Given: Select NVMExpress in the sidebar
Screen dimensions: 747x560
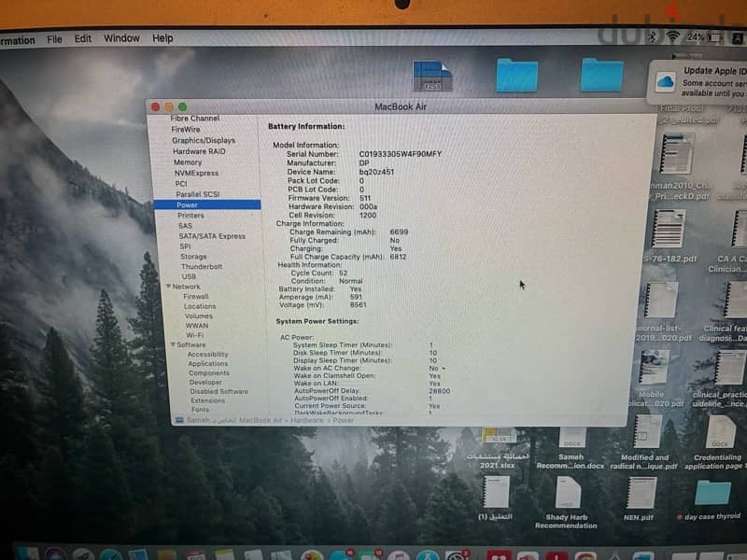Looking at the screenshot, I should pyautogui.click(x=196, y=174).
